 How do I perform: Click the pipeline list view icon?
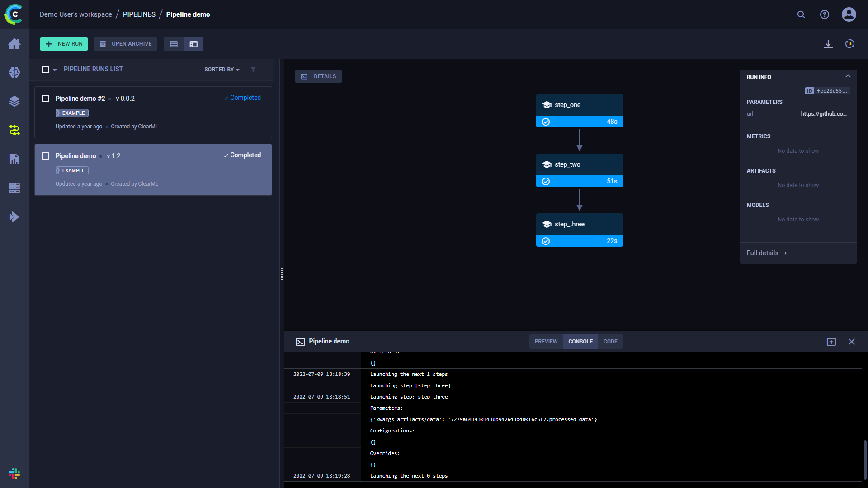[174, 44]
